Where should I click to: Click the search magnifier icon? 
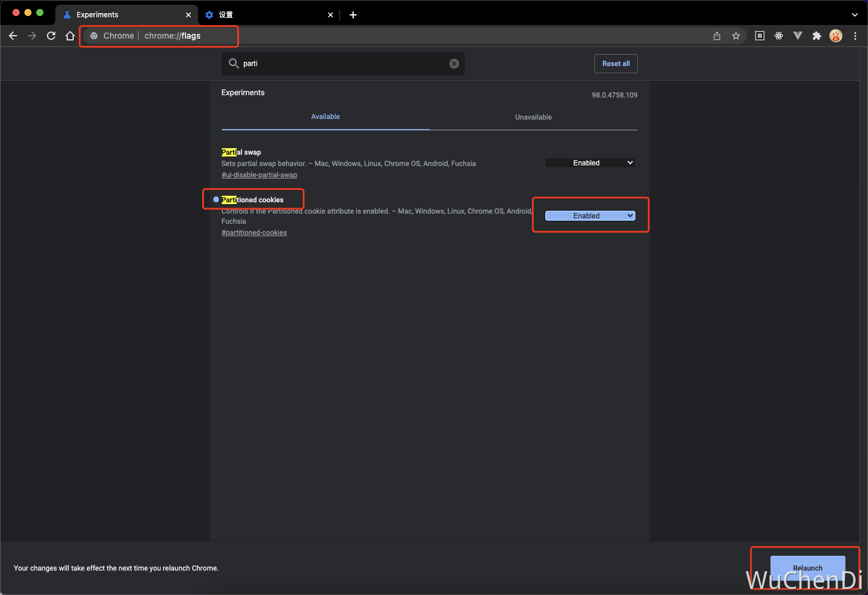(x=234, y=63)
